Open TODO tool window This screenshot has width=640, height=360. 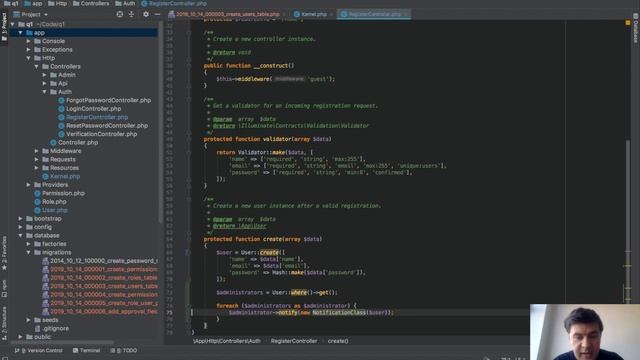(124, 350)
